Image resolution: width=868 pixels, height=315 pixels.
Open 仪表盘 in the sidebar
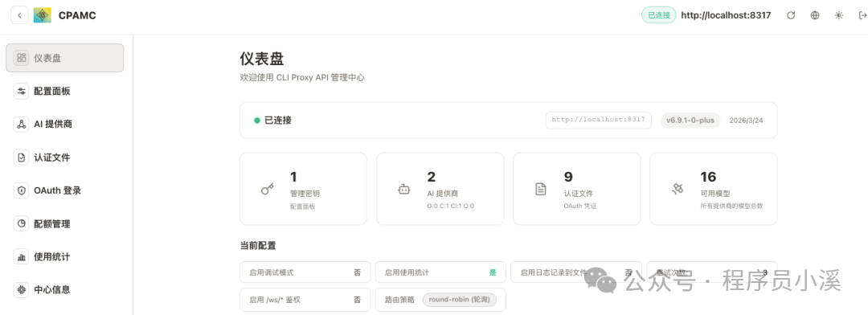click(x=65, y=58)
